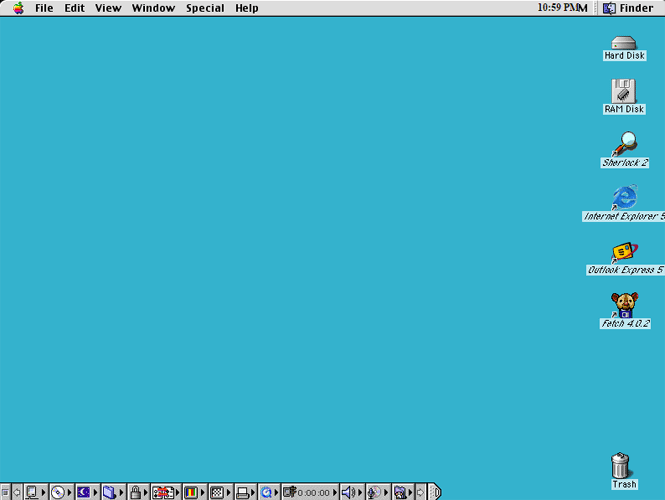Open the Apple menu
This screenshot has width=665, height=500.
tap(18, 8)
